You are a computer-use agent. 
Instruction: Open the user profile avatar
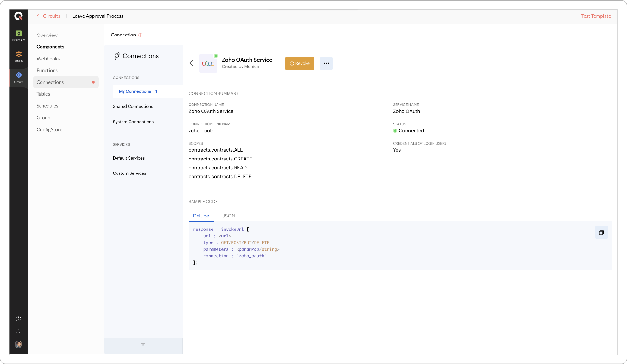pos(19,344)
